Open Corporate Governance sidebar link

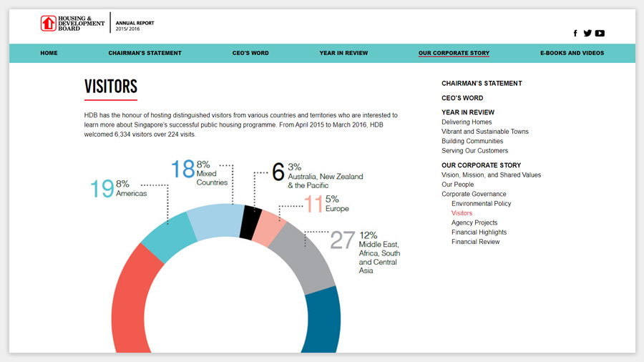coord(474,194)
